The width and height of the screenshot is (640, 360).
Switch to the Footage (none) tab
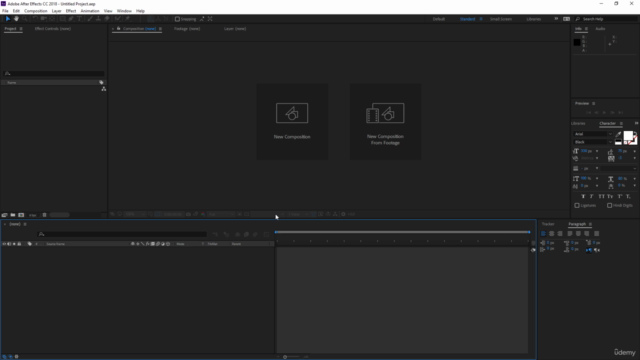click(x=187, y=29)
